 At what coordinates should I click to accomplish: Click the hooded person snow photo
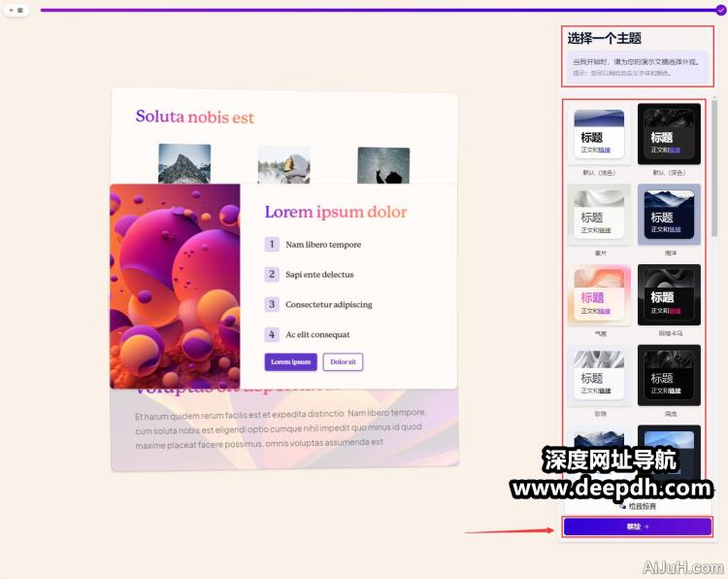click(283, 165)
